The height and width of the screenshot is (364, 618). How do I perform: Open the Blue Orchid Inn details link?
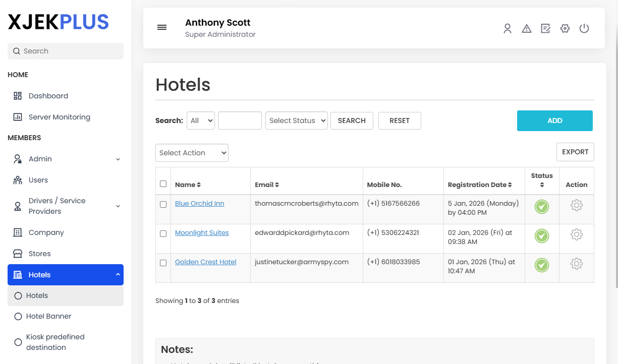199,203
